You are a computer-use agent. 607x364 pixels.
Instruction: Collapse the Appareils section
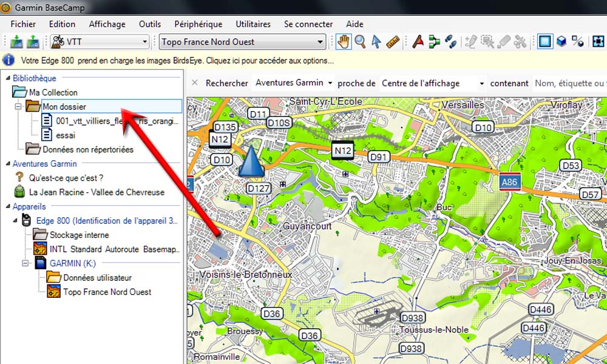point(8,206)
